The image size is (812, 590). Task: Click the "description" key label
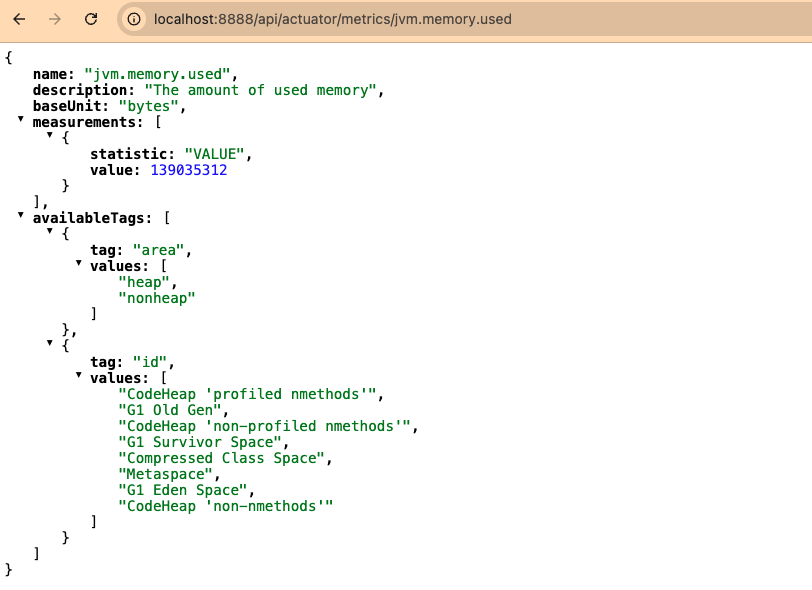(x=80, y=90)
